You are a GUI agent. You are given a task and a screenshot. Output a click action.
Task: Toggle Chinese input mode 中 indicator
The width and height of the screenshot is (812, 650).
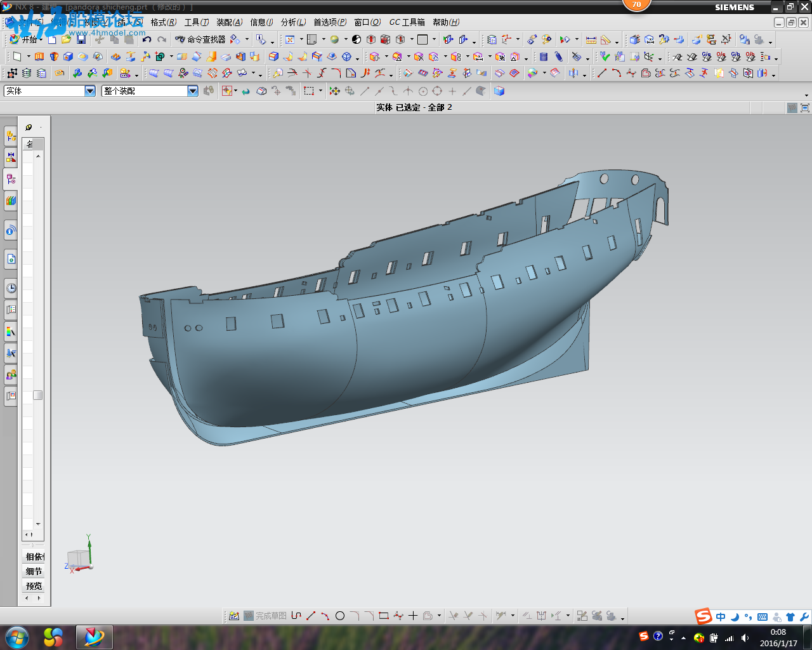(721, 617)
